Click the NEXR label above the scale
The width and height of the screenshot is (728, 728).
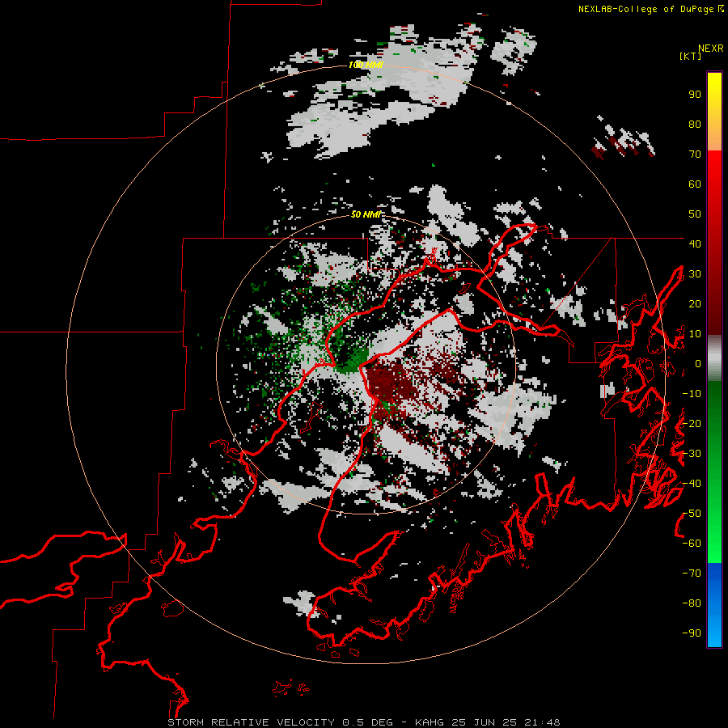[x=711, y=49]
